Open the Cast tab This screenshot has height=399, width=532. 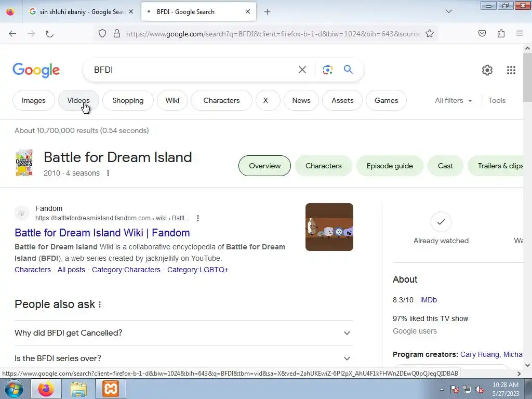click(445, 166)
